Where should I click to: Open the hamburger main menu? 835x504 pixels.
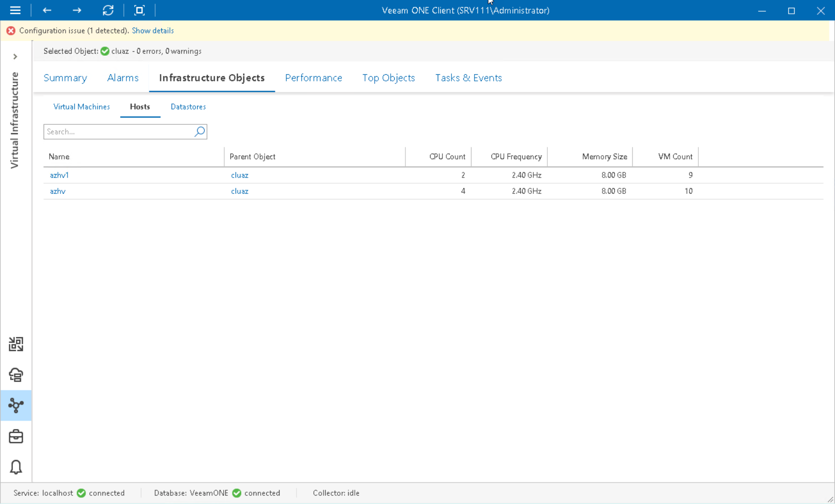click(x=15, y=10)
